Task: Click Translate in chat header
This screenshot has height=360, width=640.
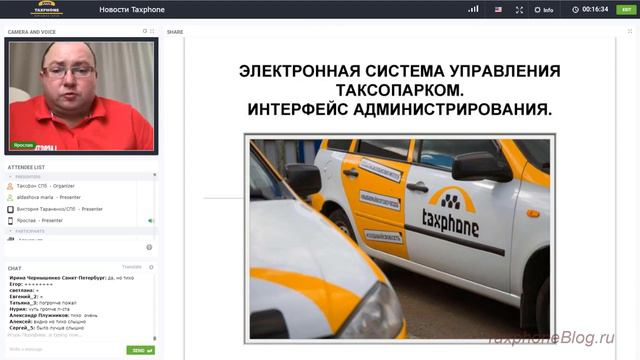Action: [132, 267]
